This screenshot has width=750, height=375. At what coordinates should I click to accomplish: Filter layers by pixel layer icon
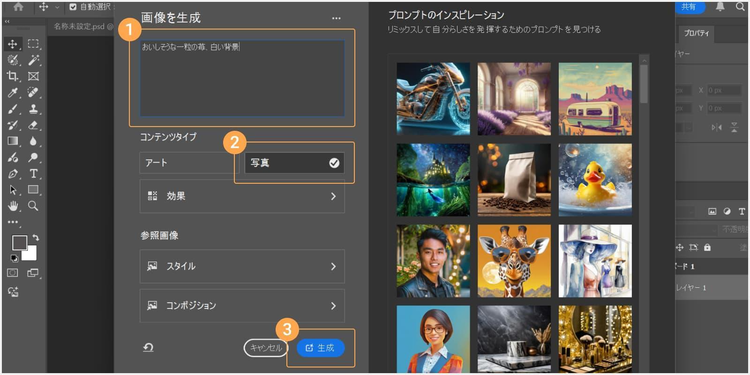pos(712,211)
